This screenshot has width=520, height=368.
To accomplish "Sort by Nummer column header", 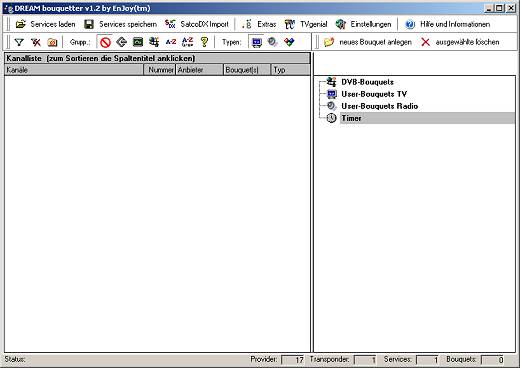I will (160, 70).
